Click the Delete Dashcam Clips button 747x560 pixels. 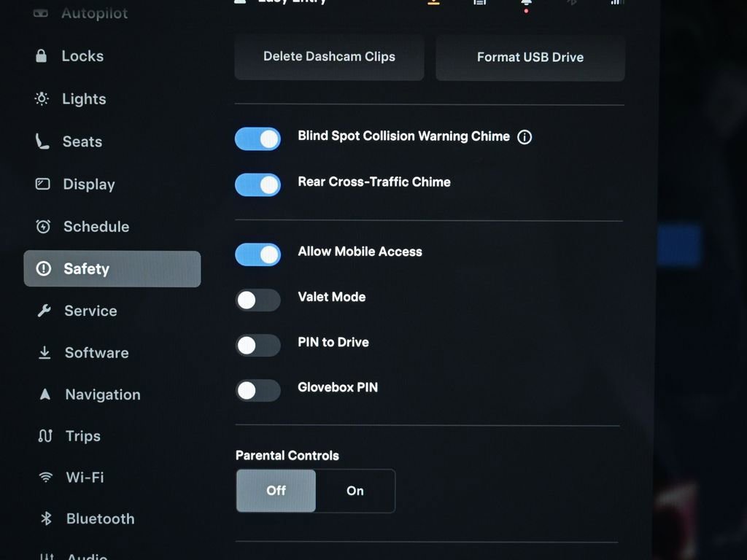pyautogui.click(x=328, y=56)
